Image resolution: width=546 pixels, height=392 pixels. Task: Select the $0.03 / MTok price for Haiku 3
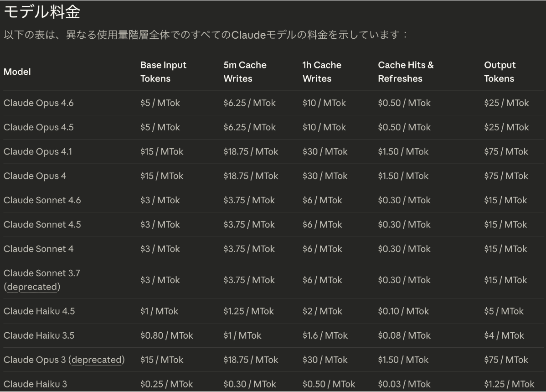403,384
